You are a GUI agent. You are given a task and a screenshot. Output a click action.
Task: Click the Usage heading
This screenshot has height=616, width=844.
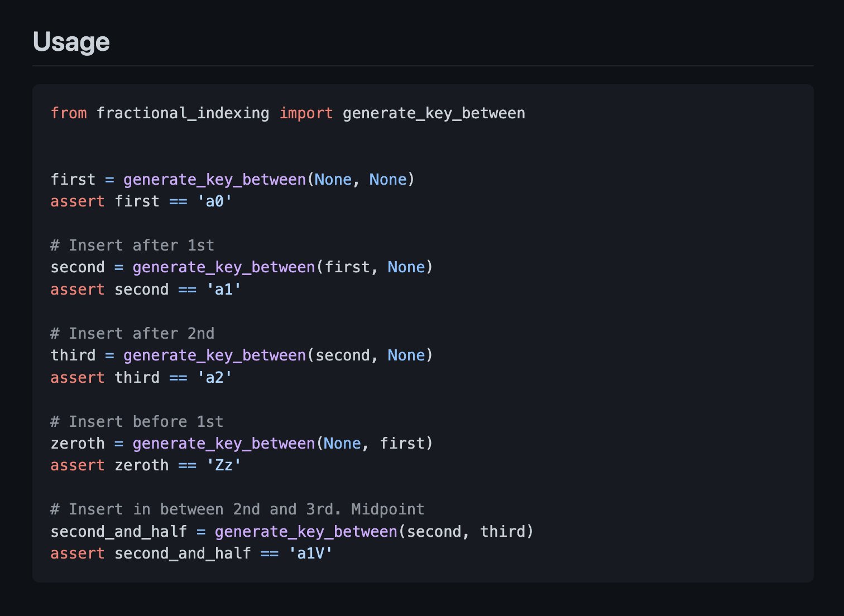tap(71, 42)
